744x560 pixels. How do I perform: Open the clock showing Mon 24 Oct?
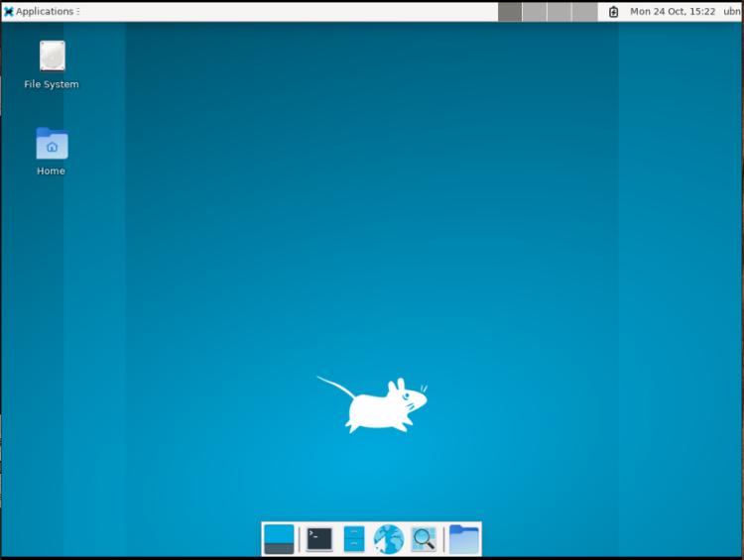click(673, 11)
